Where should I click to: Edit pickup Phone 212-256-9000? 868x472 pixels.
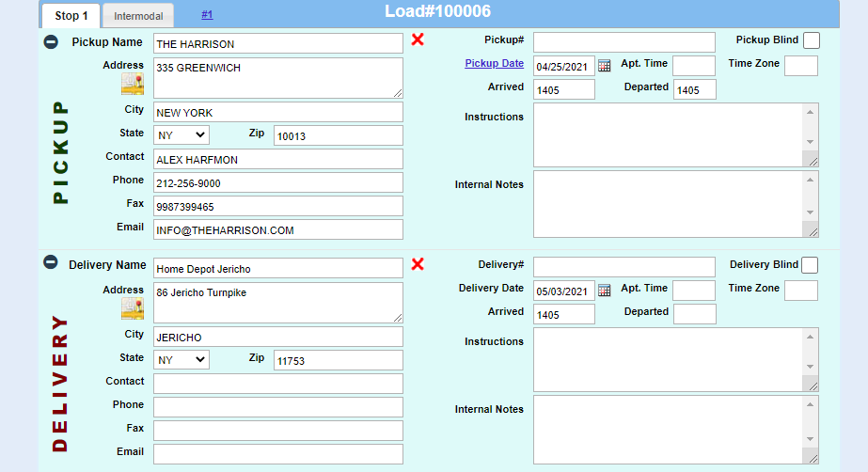(278, 183)
